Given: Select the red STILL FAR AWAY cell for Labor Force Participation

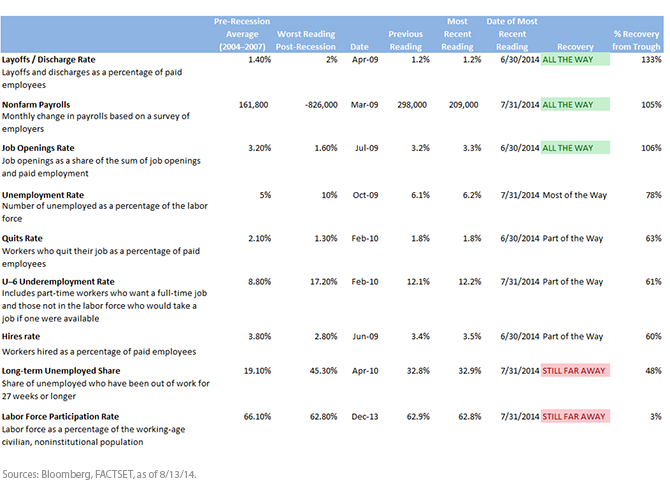Looking at the screenshot, I should (x=574, y=415).
